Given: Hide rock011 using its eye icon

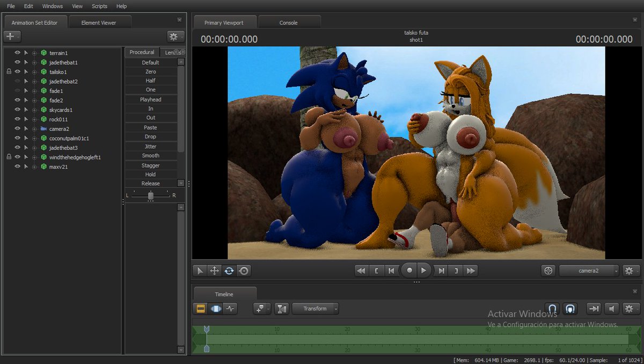Looking at the screenshot, I should coord(17,119).
